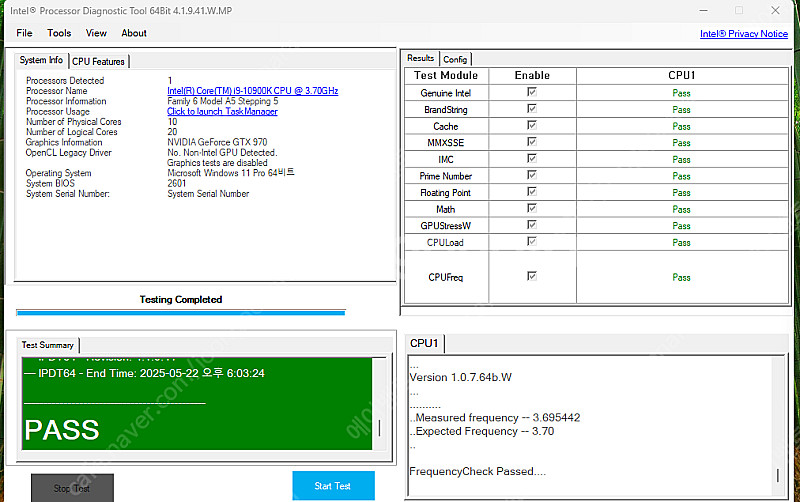
Task: Click the Expected Frequency log line
Action: 482,431
